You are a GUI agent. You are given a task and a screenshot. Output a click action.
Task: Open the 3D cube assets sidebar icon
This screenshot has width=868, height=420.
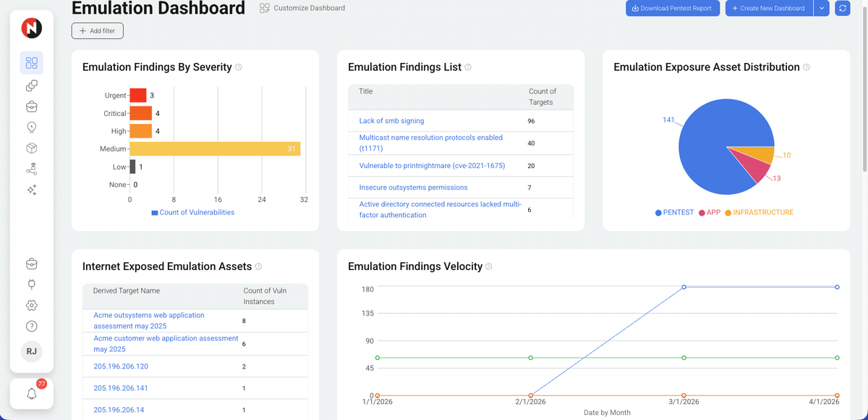[32, 148]
